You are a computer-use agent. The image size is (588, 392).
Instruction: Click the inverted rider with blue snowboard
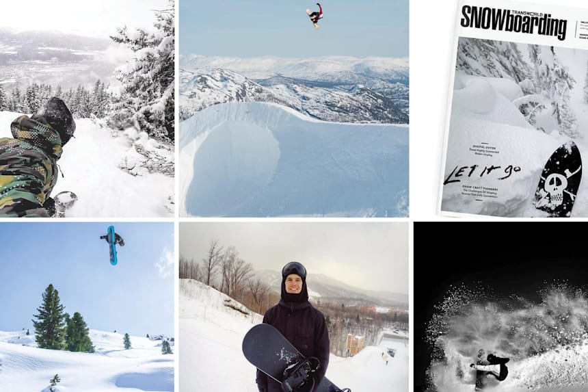pos(112,244)
